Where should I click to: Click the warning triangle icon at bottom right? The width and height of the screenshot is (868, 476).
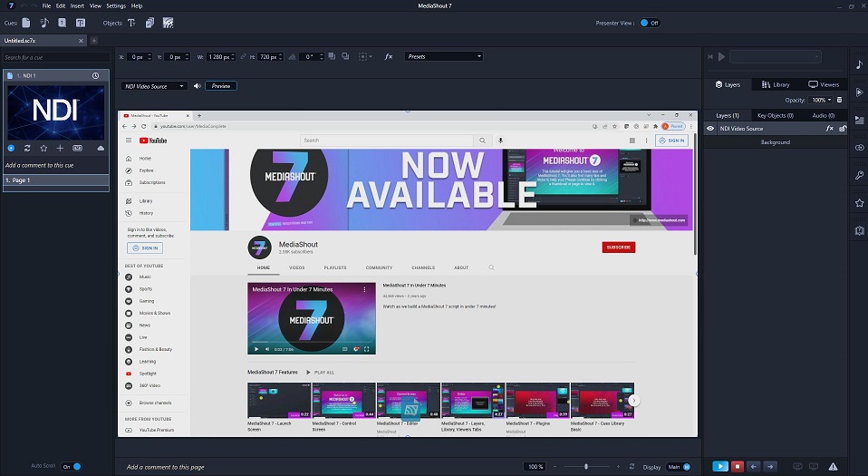[833, 467]
